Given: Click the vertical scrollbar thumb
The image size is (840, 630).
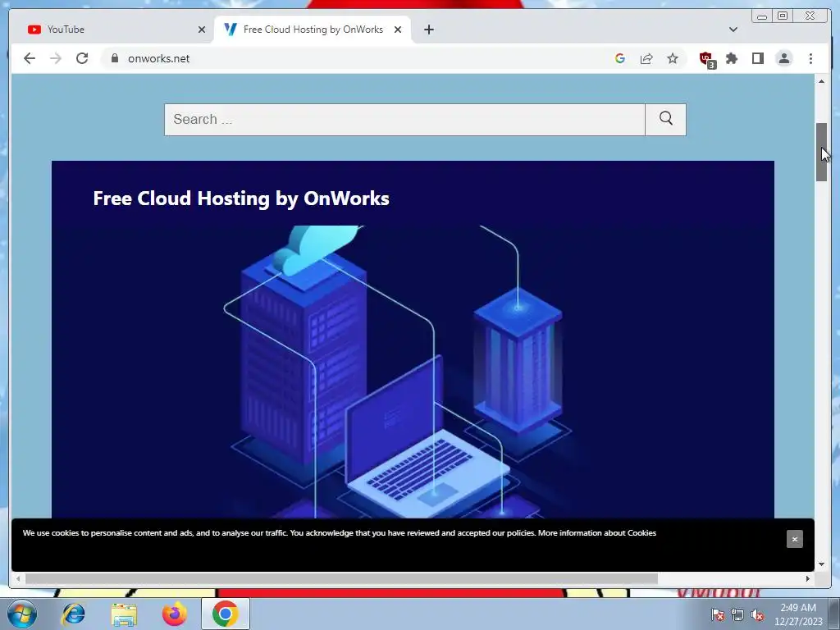Looking at the screenshot, I should pyautogui.click(x=821, y=152).
